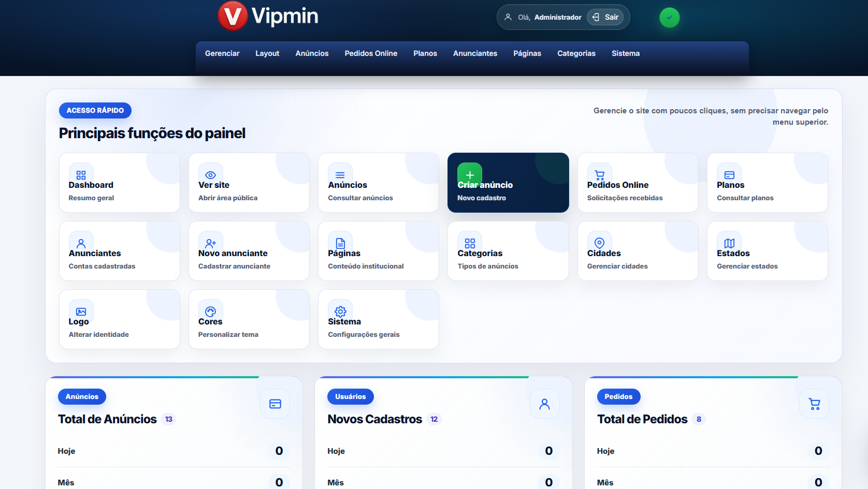The width and height of the screenshot is (868, 489).
Task: Open Consultar anúncios card
Action: [379, 183]
